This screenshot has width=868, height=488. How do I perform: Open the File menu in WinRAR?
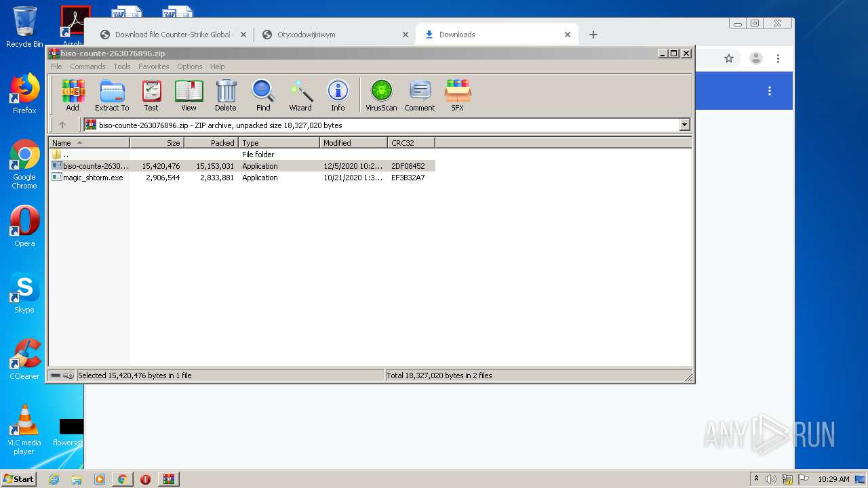(x=56, y=66)
